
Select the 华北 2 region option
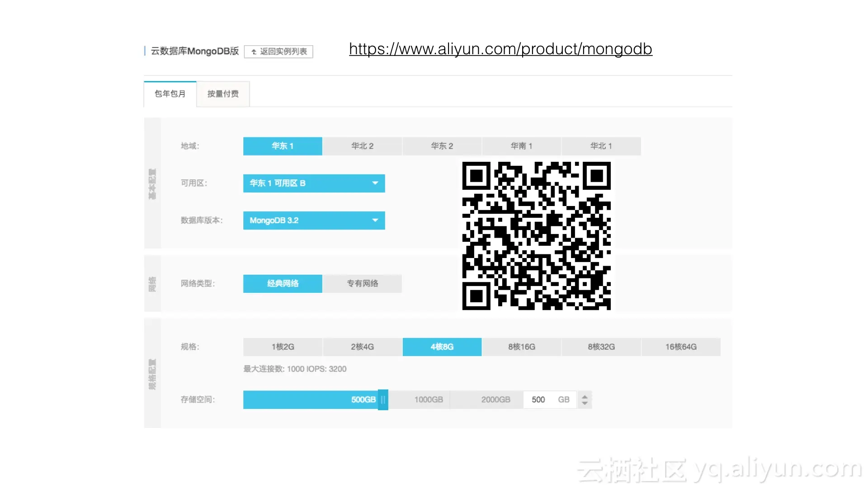(362, 145)
